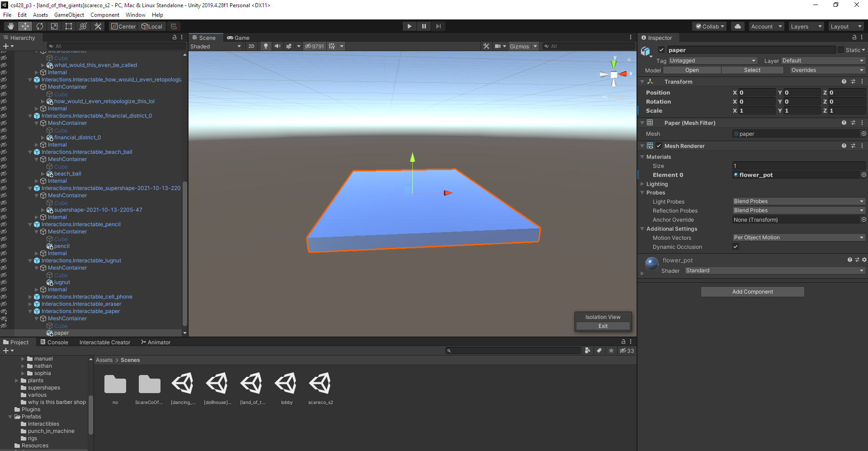
Task: Toggle scene grid visibility icon
Action: (332, 46)
